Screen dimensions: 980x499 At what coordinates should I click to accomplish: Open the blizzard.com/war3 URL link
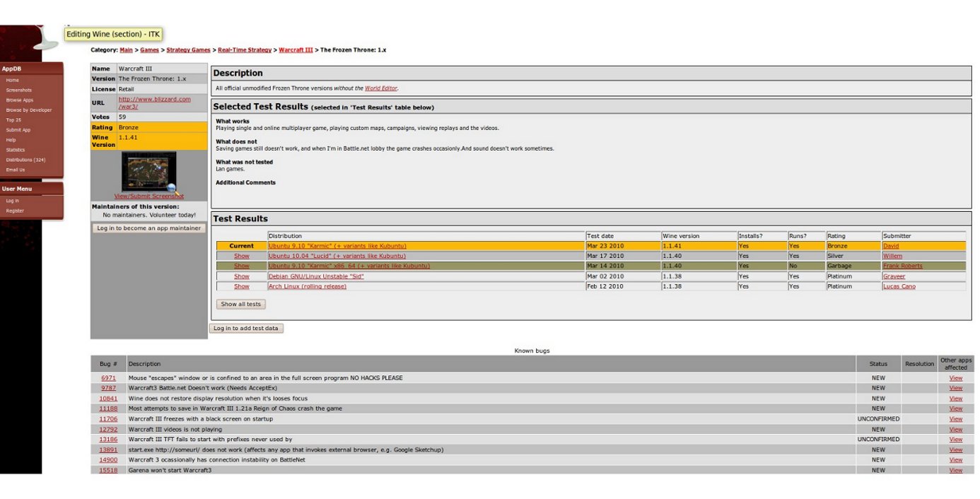pos(154,102)
